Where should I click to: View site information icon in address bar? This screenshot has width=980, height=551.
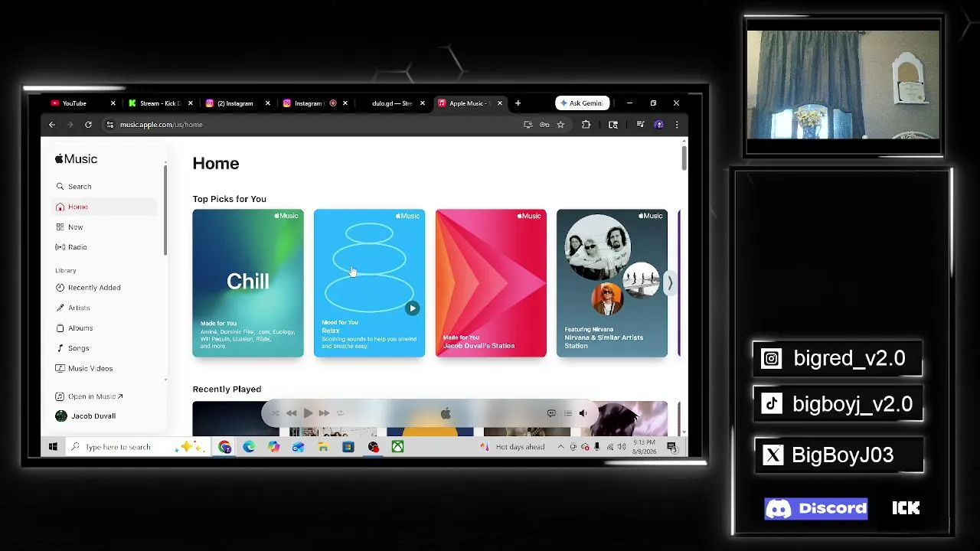coord(110,125)
